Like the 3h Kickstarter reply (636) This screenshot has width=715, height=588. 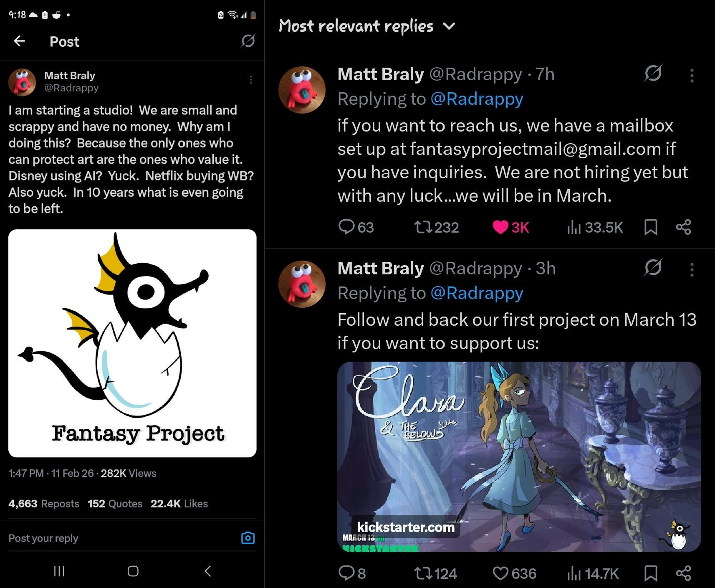(514, 573)
